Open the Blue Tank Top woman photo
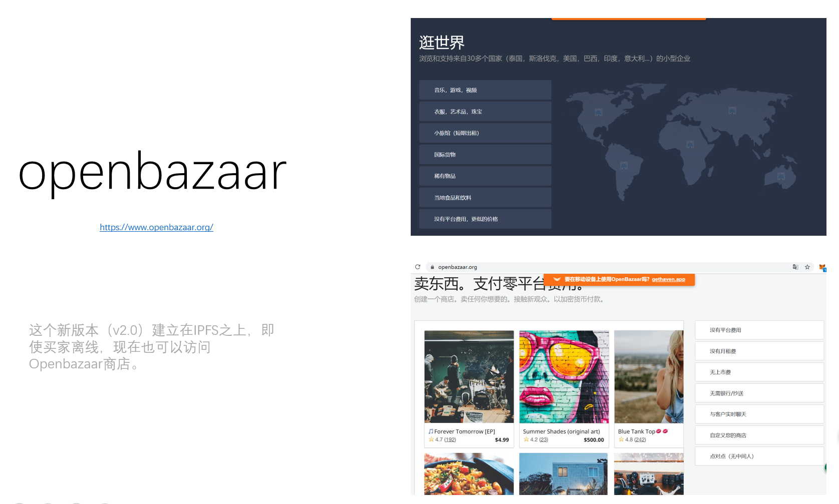The height and width of the screenshot is (504, 839). (x=649, y=377)
